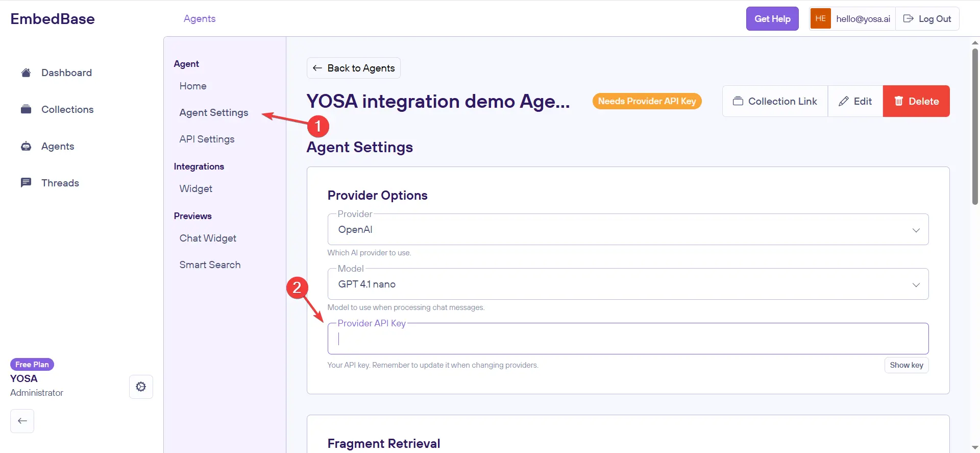980x453 pixels.
Task: Select Widget under Integrations
Action: coord(195,188)
